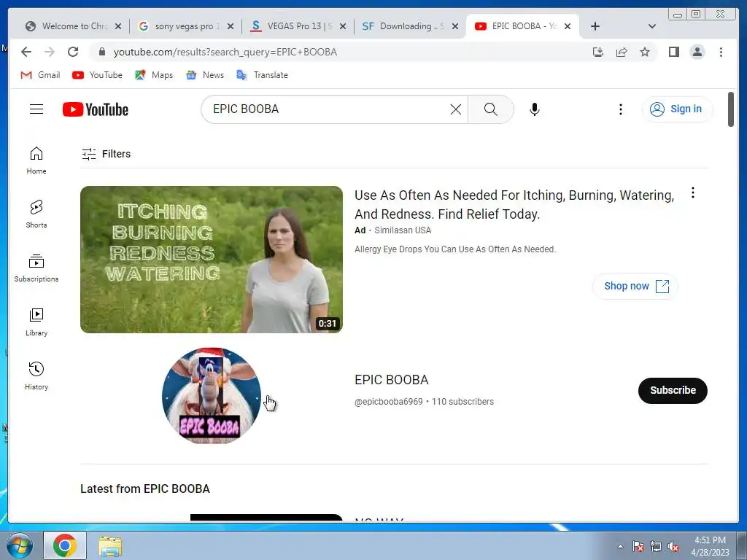
Task: Open the Translate bookmark
Action: pos(263,75)
